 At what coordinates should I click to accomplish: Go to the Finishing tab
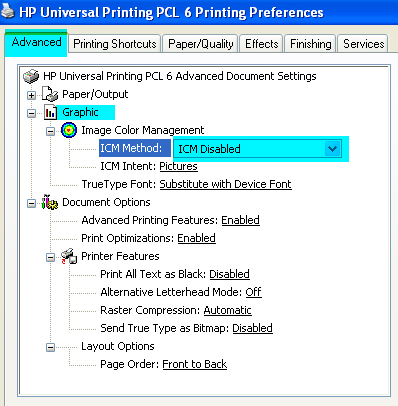click(x=310, y=44)
